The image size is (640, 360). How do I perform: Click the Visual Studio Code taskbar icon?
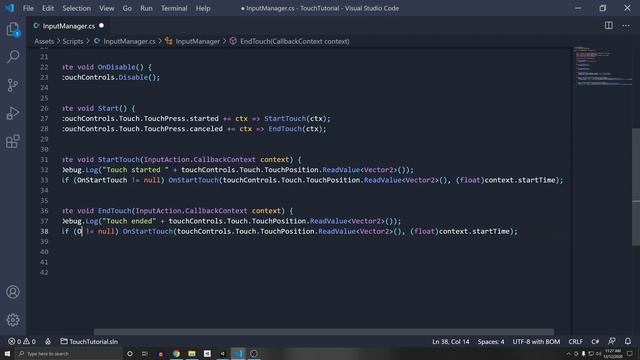pyautogui.click(x=238, y=353)
